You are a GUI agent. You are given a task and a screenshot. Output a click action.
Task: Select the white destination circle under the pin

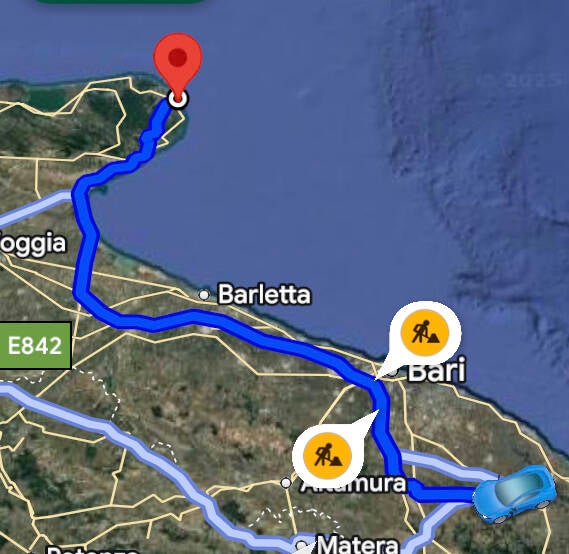178,99
